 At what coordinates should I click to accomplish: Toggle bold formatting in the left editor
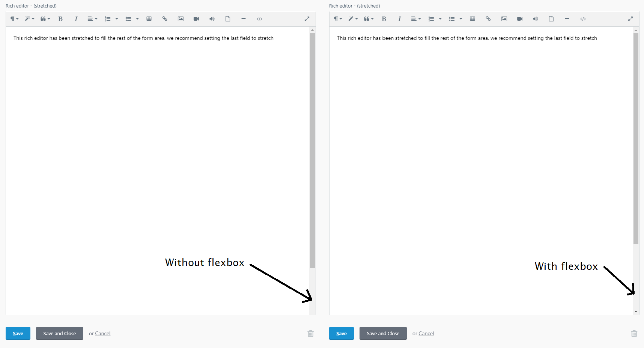[60, 18]
